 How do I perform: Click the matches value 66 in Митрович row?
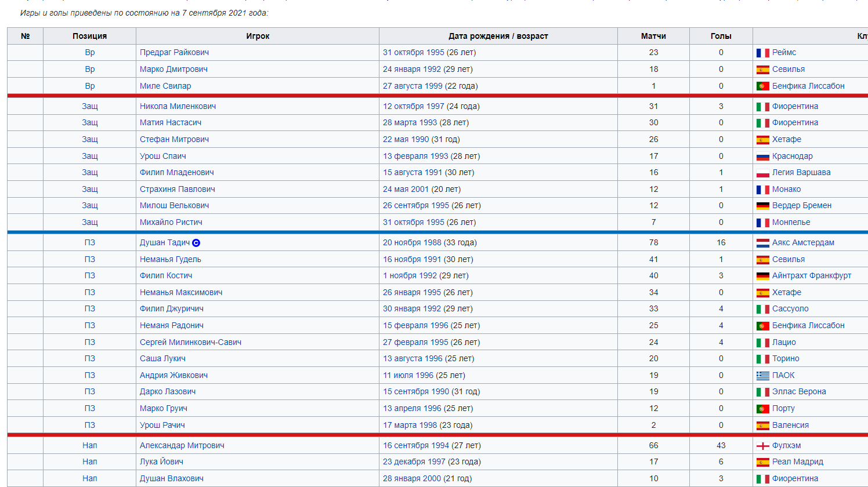[653, 445]
